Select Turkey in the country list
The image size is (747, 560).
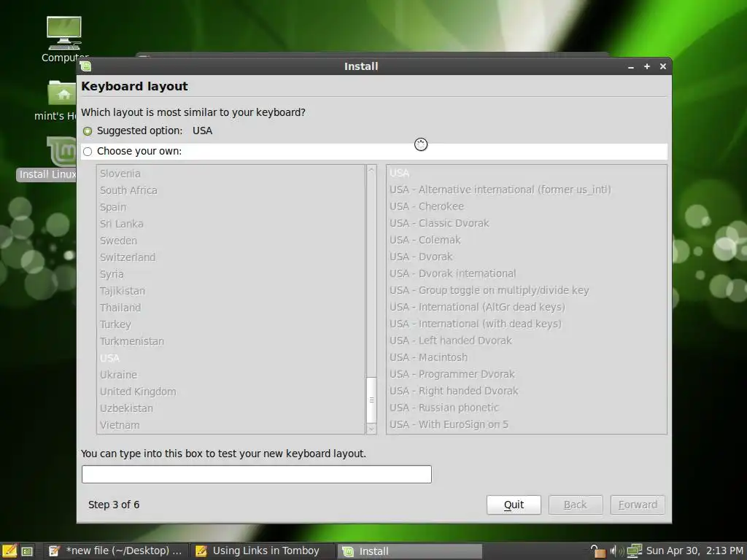[x=231, y=324]
